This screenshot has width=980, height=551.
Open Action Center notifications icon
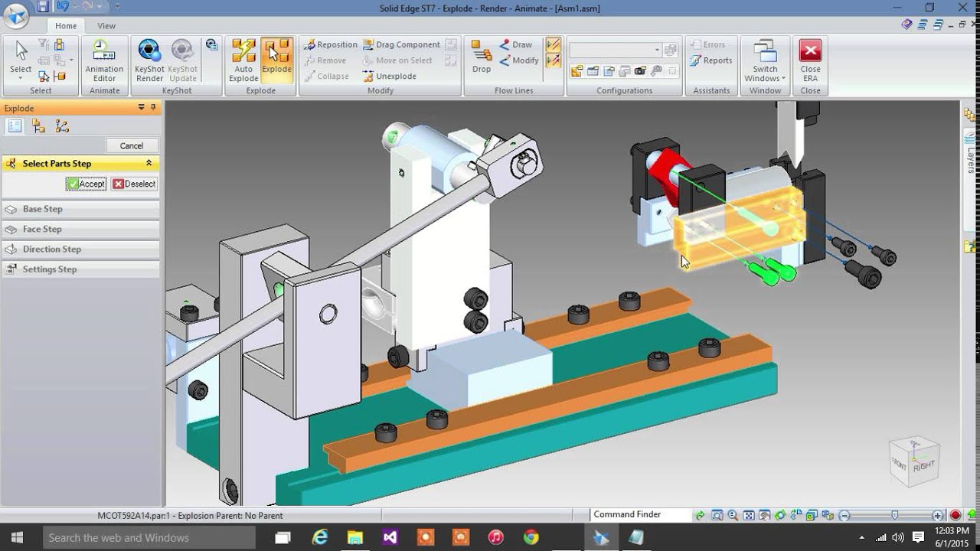click(918, 538)
